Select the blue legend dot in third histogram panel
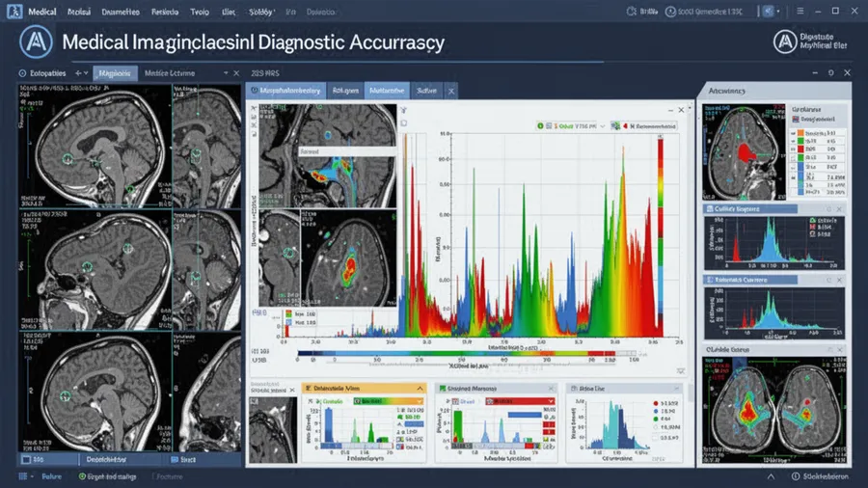 [x=656, y=411]
